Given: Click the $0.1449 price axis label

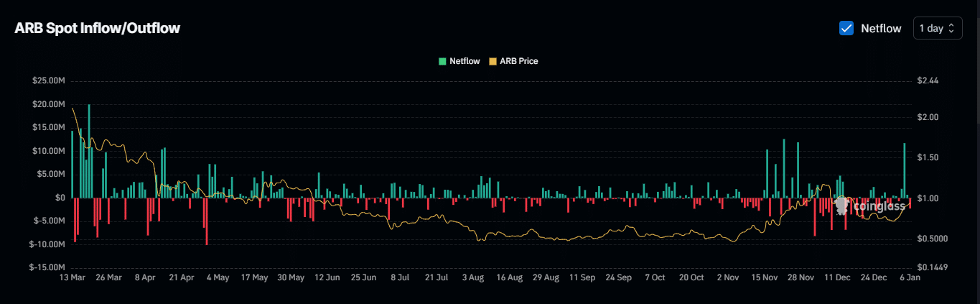Looking at the screenshot, I should 933,267.
